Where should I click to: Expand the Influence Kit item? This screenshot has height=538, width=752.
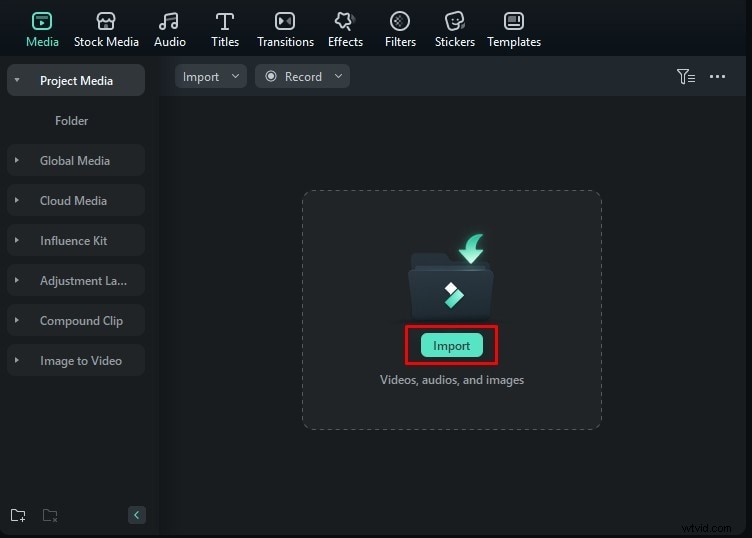click(75, 240)
